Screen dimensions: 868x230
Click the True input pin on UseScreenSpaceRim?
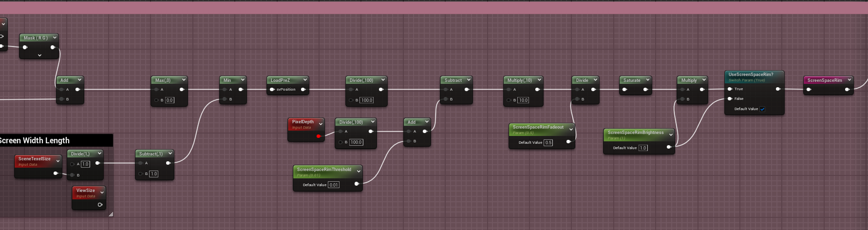pos(730,89)
